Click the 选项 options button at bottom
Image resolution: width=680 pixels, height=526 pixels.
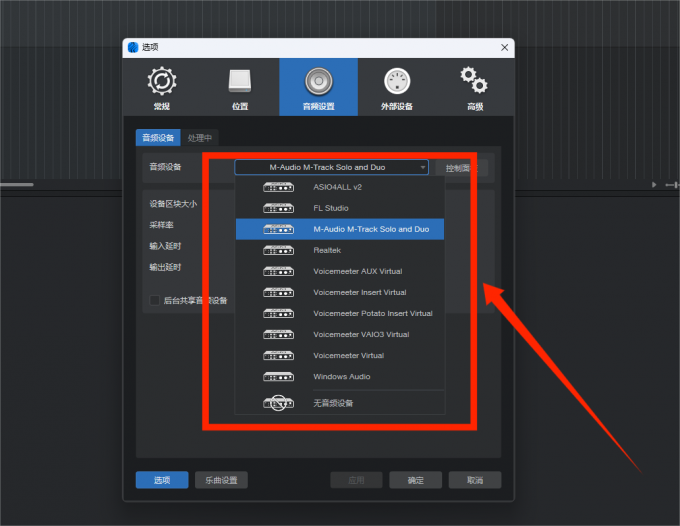click(x=162, y=480)
